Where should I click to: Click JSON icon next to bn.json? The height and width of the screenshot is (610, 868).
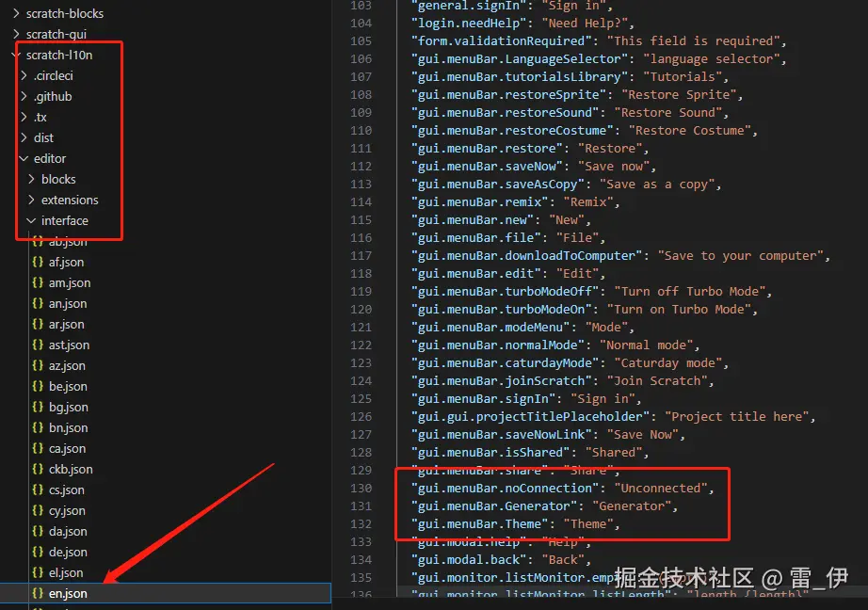click(x=38, y=427)
